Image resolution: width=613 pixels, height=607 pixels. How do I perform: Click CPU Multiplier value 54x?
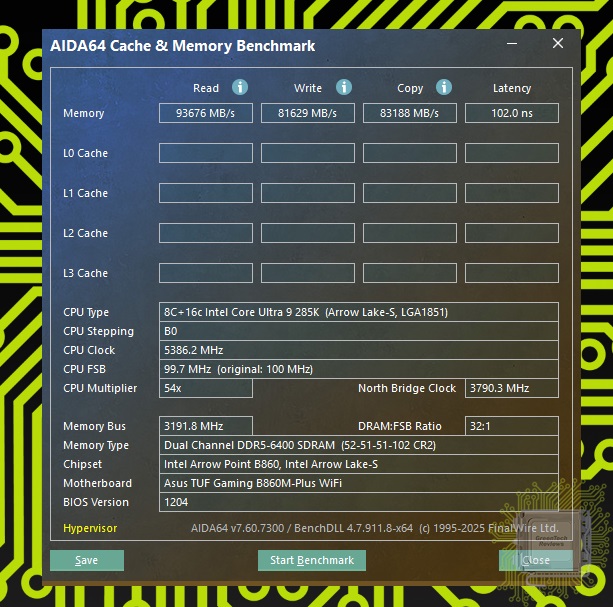pyautogui.click(x=206, y=388)
